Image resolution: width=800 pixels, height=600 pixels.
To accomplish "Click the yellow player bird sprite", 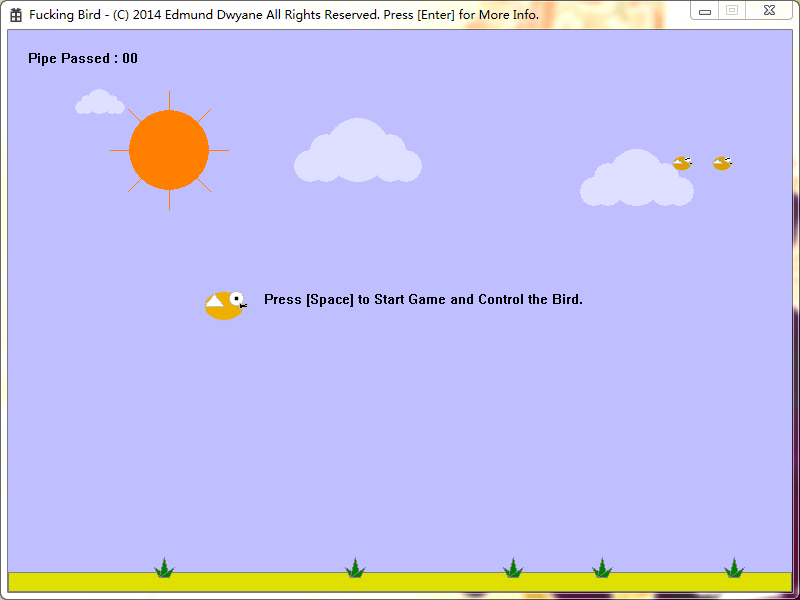I will [226, 305].
